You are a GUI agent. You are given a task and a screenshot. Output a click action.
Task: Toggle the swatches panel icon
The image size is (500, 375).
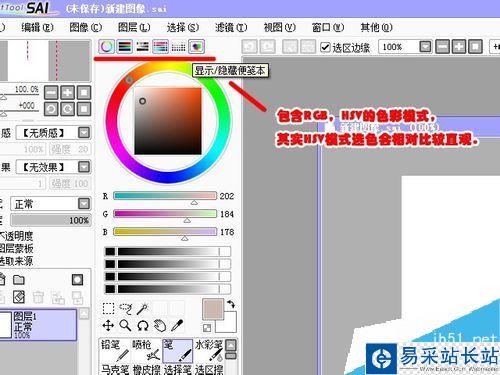(178, 47)
